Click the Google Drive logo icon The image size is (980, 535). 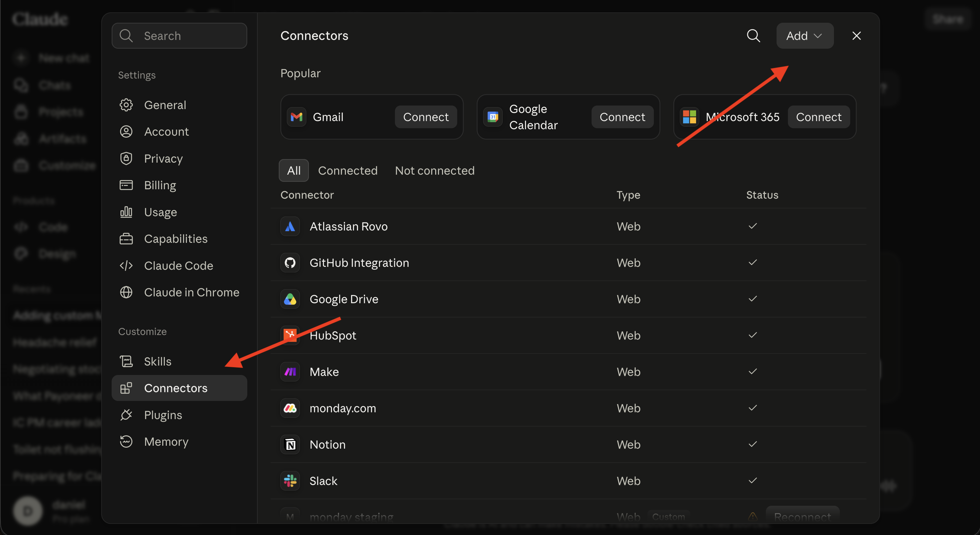(x=290, y=299)
